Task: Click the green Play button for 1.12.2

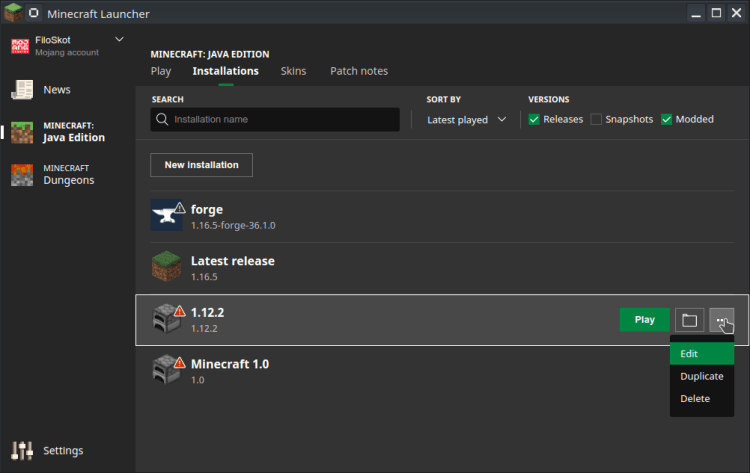Action: [x=644, y=320]
